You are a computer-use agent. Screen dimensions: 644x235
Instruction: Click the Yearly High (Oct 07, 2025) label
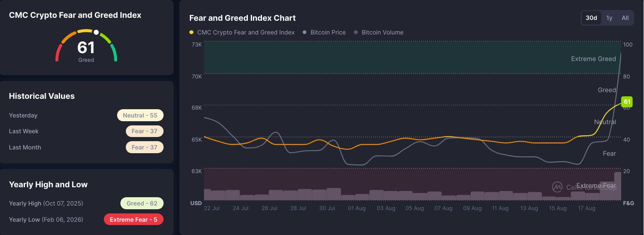(46, 203)
